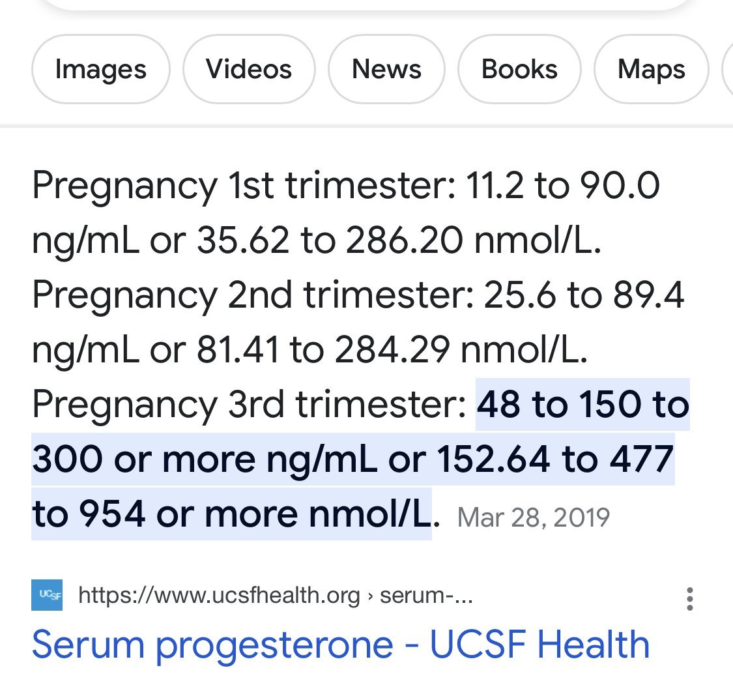Image resolution: width=733 pixels, height=700 pixels.
Task: Click the Mar 28, 2019 date
Action: tap(534, 518)
